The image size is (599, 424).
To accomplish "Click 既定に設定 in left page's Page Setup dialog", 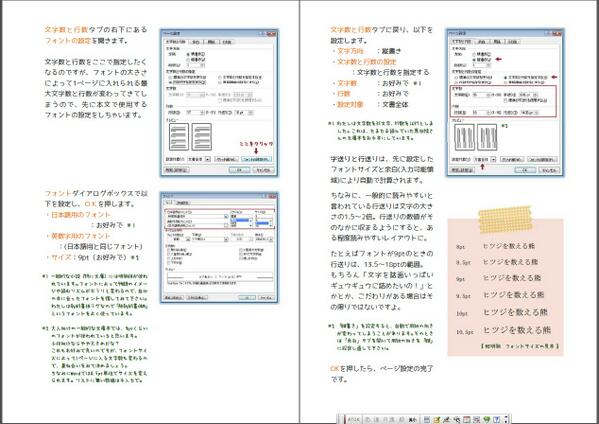I will coord(176,170).
